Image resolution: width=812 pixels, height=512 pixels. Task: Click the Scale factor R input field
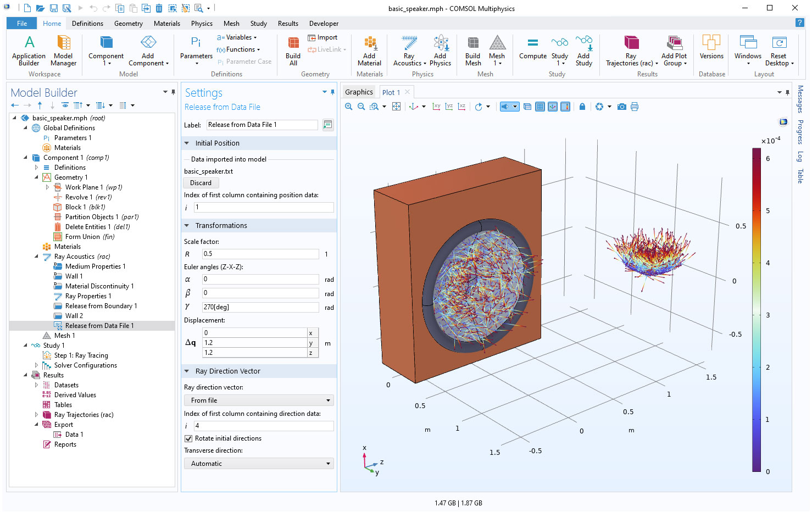260,254
